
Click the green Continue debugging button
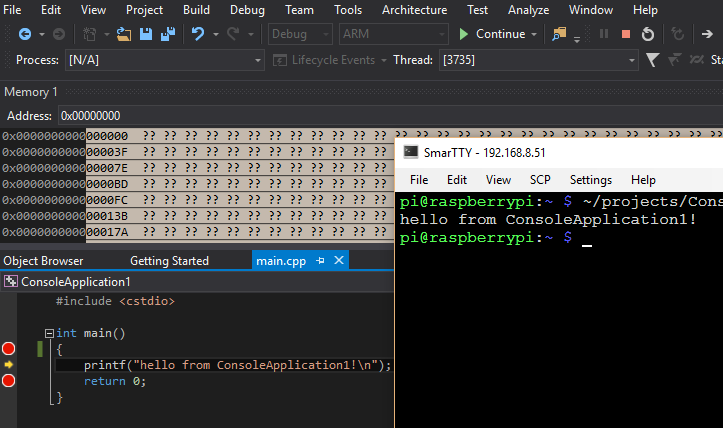pyautogui.click(x=492, y=34)
